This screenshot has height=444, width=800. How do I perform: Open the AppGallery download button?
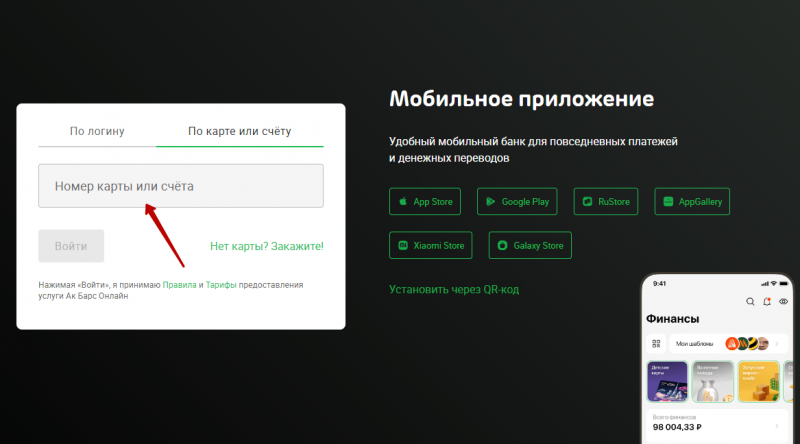tap(692, 201)
